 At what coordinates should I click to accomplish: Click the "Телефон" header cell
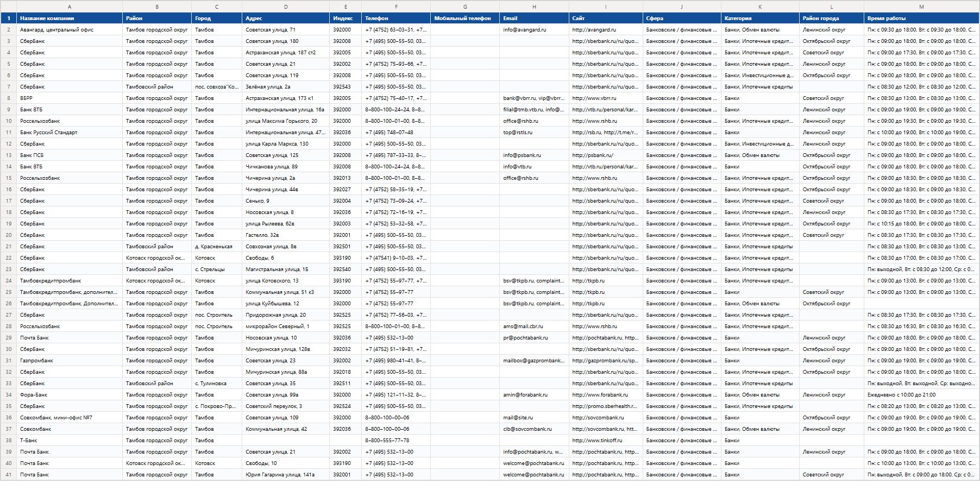tap(396, 18)
